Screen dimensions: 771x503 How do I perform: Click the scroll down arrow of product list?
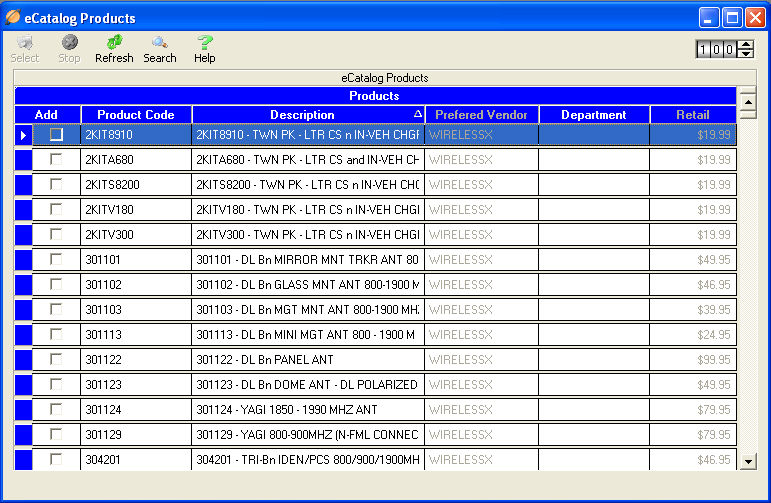coord(748,461)
